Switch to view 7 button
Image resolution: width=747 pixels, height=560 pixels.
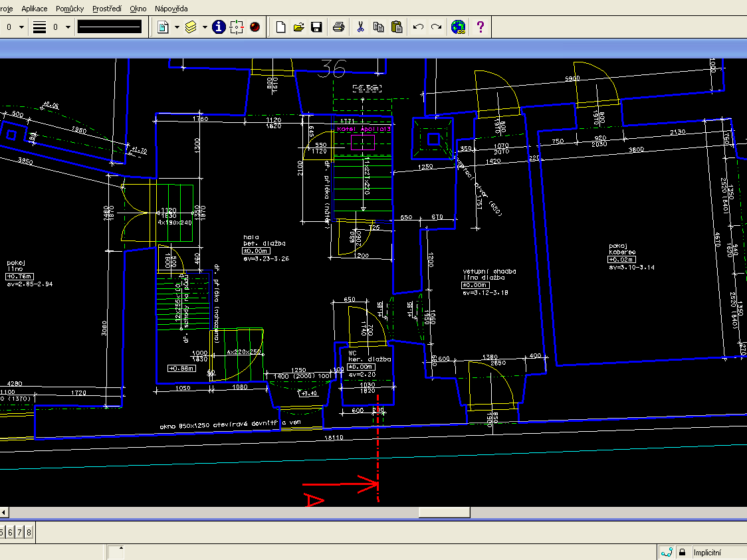click(x=19, y=532)
